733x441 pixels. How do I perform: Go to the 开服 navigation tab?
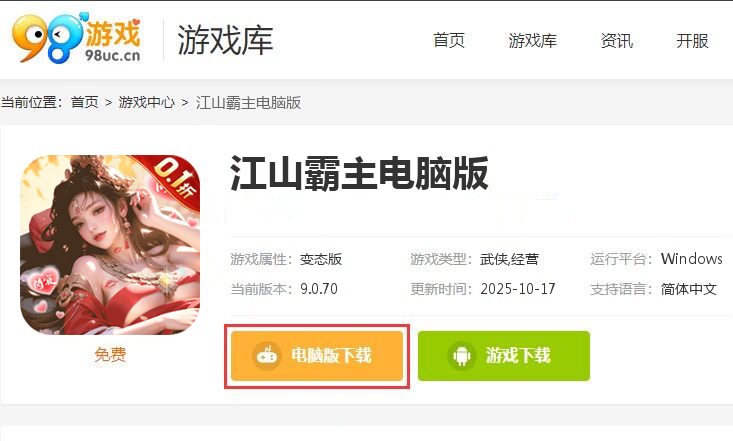click(692, 40)
